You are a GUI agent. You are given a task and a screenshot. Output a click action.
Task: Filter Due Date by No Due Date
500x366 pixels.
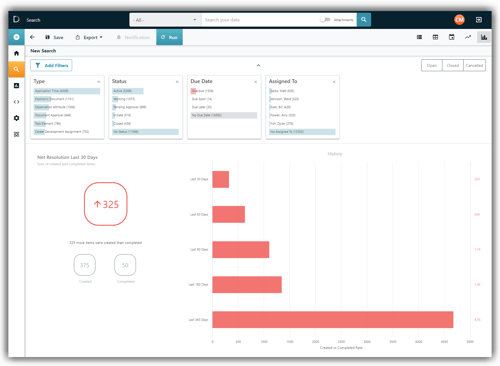pyautogui.click(x=224, y=115)
